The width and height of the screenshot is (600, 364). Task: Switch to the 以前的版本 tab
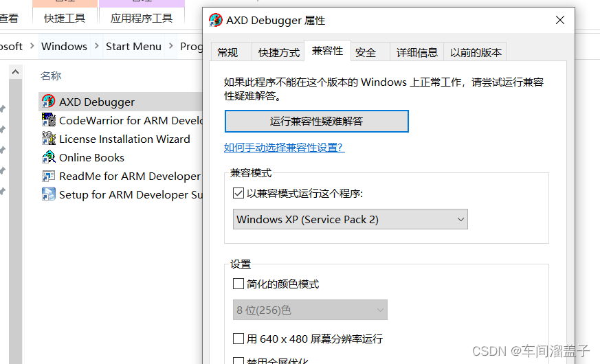click(x=475, y=52)
